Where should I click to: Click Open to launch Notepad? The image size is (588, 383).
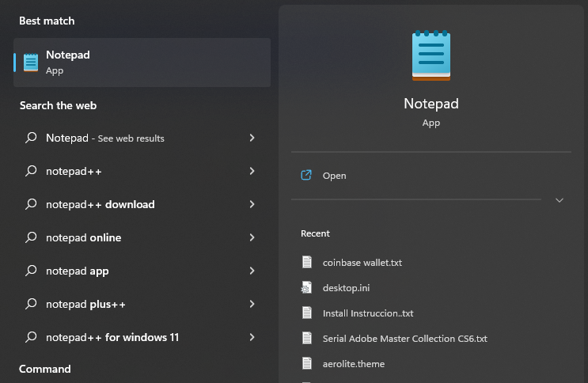click(334, 176)
